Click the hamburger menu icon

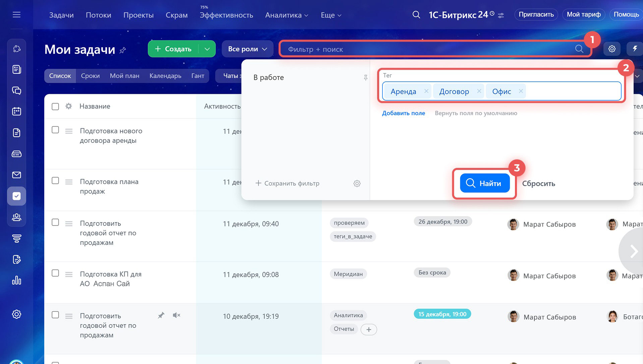point(16,15)
